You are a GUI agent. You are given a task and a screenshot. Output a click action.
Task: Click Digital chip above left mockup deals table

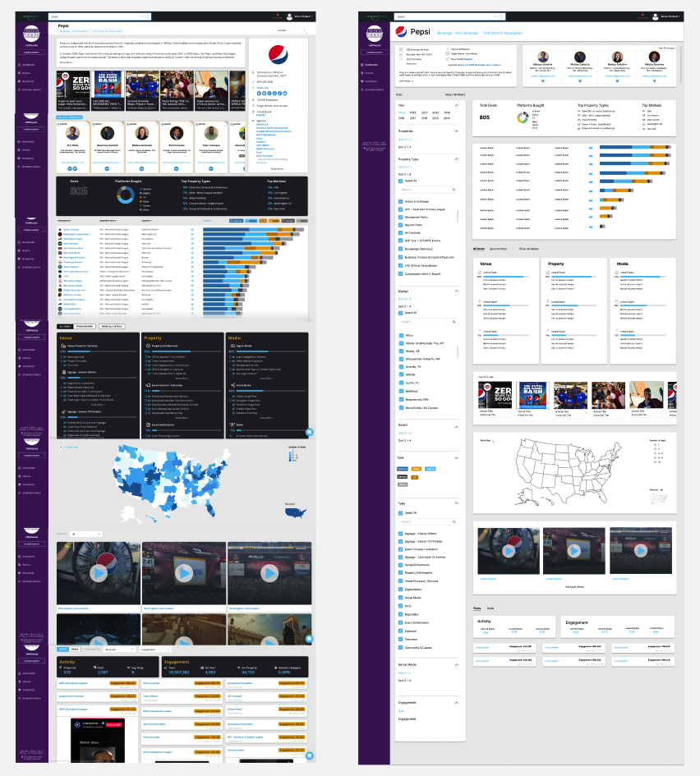(251, 221)
